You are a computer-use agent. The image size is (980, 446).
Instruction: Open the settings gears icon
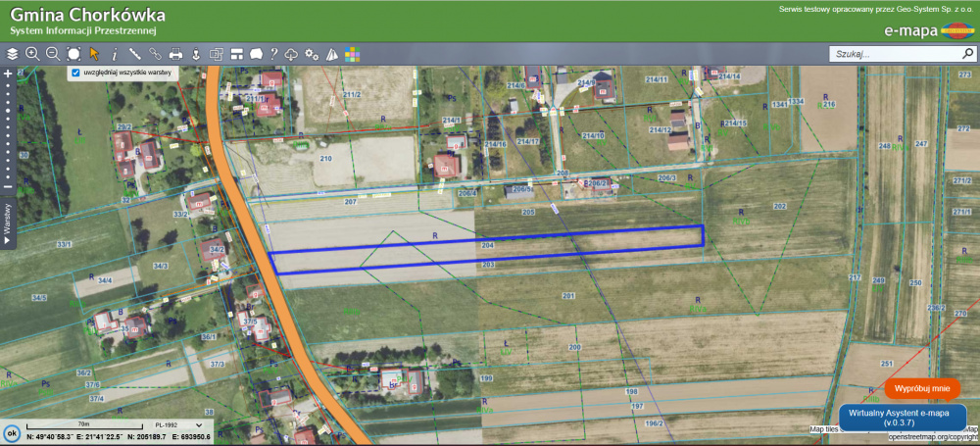point(312,54)
